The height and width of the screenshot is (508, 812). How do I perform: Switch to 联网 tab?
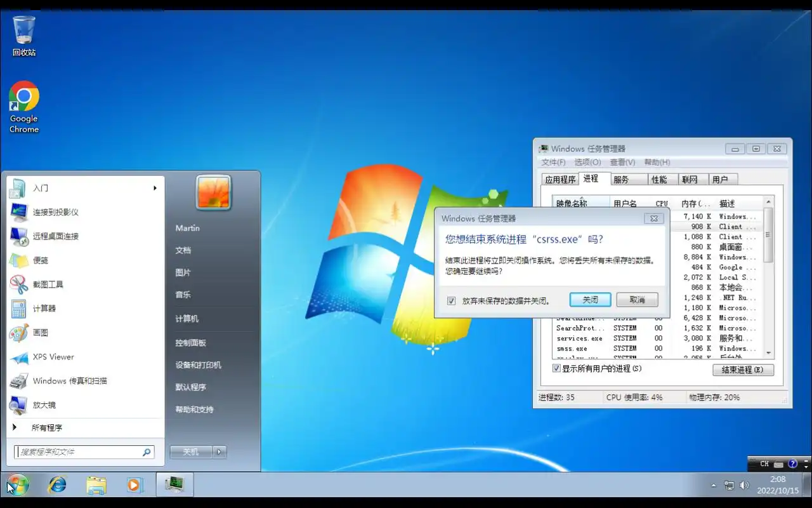click(693, 180)
